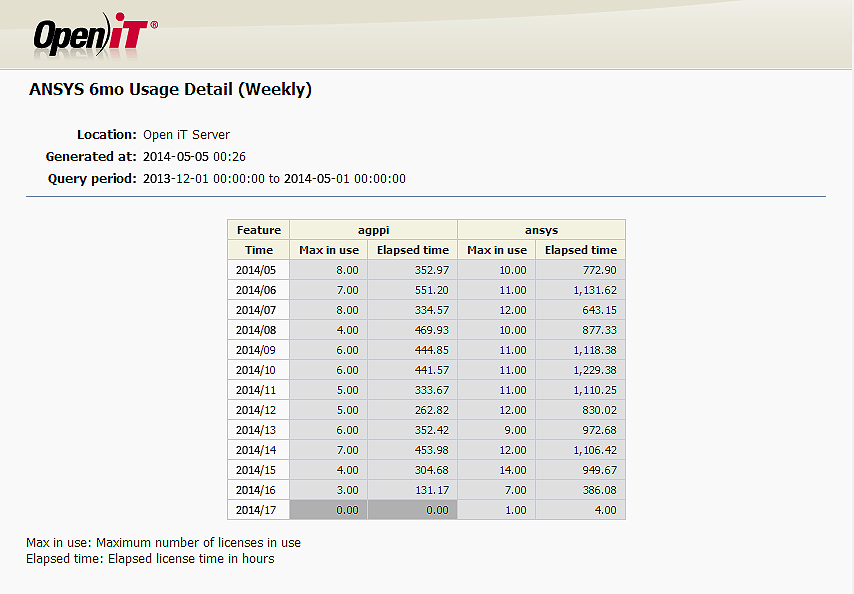The height and width of the screenshot is (594, 854).
Task: Select the 2014/15 week row label
Action: point(259,470)
